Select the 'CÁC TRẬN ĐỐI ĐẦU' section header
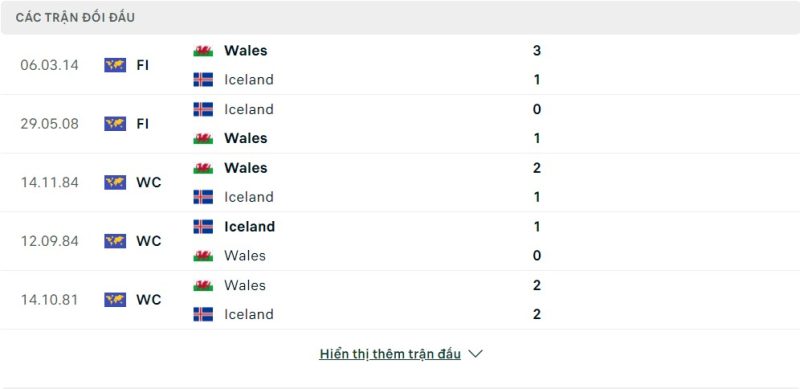Viewport: 800px width, 389px height. 75,17
